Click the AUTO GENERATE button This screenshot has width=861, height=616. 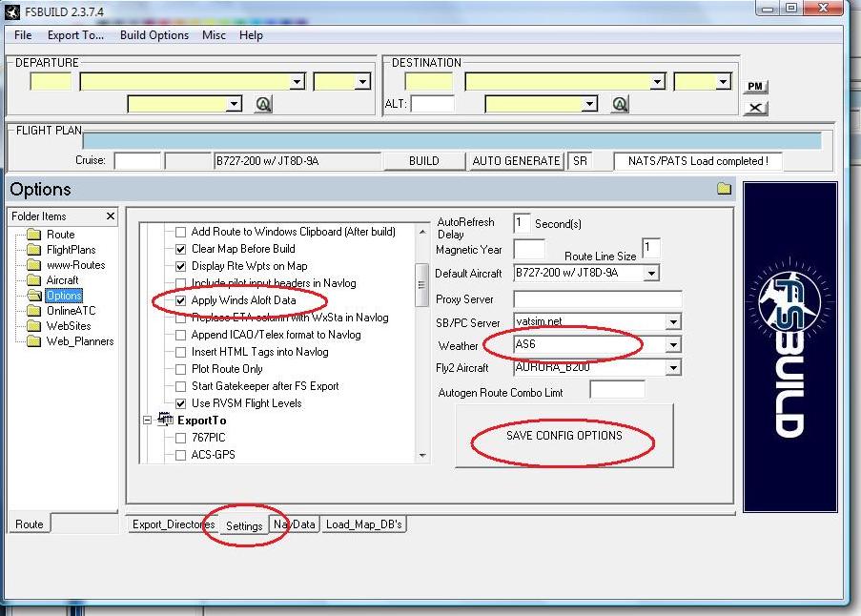point(516,161)
